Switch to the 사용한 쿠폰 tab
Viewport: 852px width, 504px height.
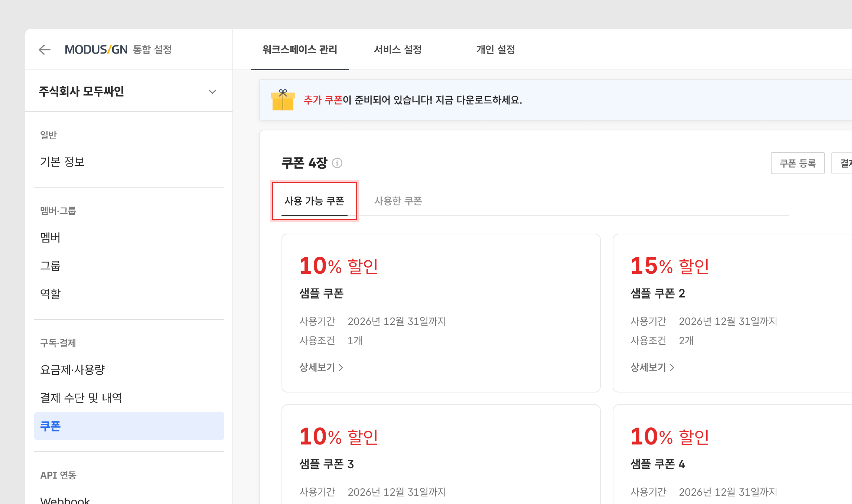[398, 201]
